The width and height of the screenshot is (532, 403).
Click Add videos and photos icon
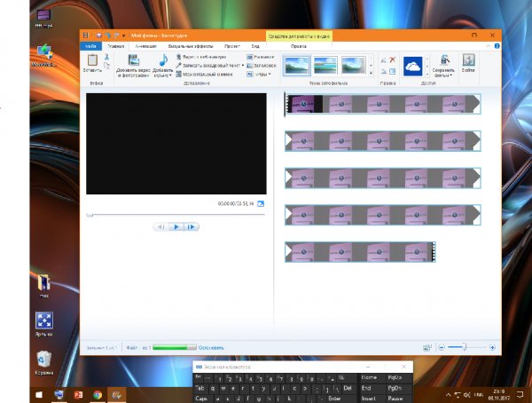tap(134, 59)
